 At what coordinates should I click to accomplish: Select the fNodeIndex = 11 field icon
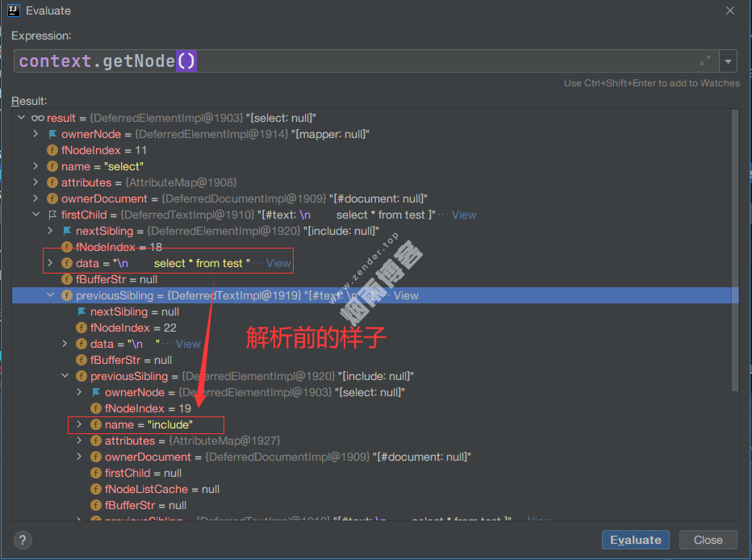53,151
